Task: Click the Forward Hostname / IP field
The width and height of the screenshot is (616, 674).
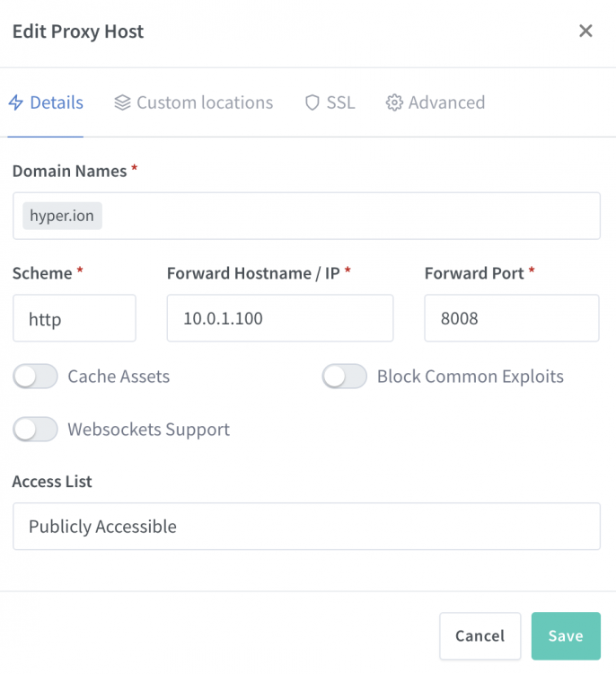Action: (280, 318)
